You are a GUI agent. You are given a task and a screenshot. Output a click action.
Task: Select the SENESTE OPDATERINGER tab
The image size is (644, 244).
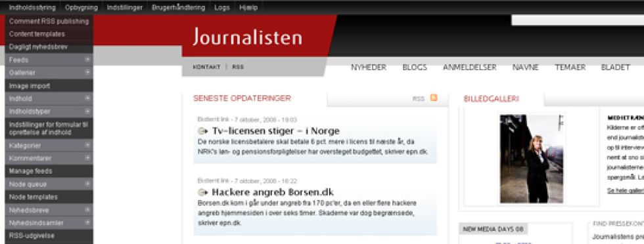tap(242, 98)
